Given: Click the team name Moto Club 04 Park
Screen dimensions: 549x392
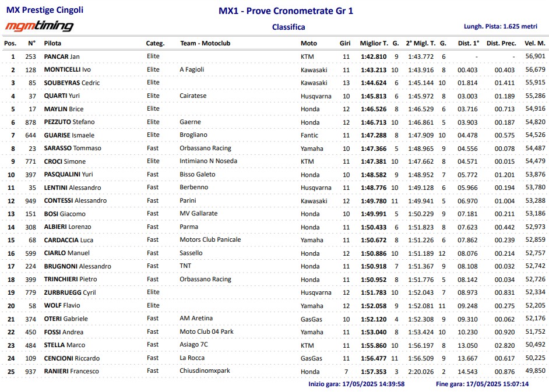Looking at the screenshot, I should tap(206, 332).
